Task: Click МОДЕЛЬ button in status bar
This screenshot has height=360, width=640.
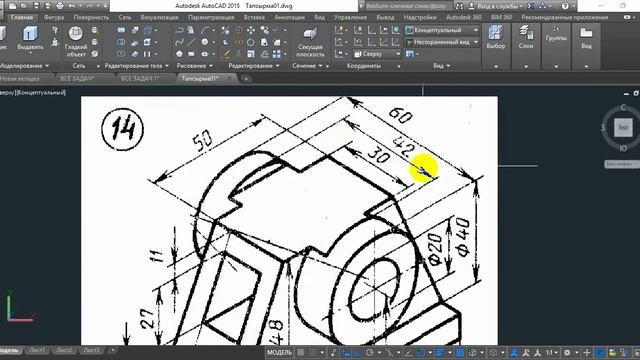Action: coord(280,352)
